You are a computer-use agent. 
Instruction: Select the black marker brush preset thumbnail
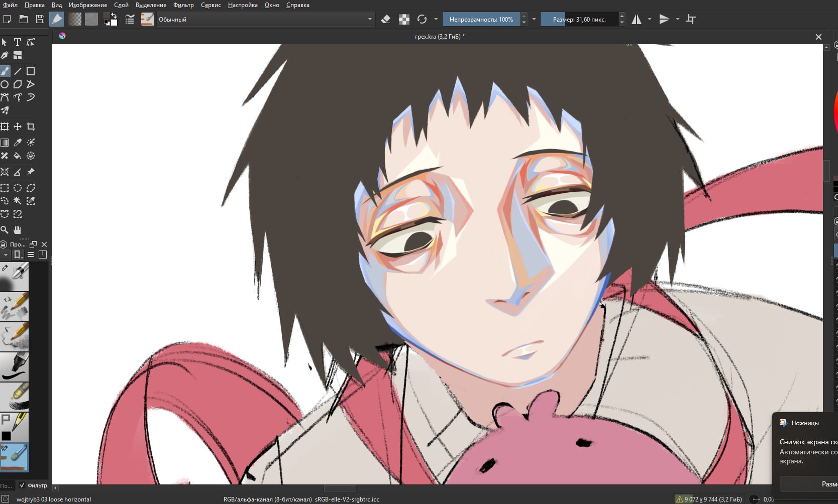click(x=14, y=367)
